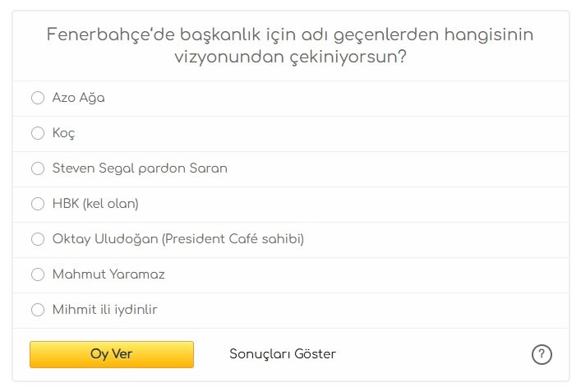Click the 'Mahmut Yaramaz' label text
This screenshot has width=581, height=392.
pyautogui.click(x=108, y=274)
